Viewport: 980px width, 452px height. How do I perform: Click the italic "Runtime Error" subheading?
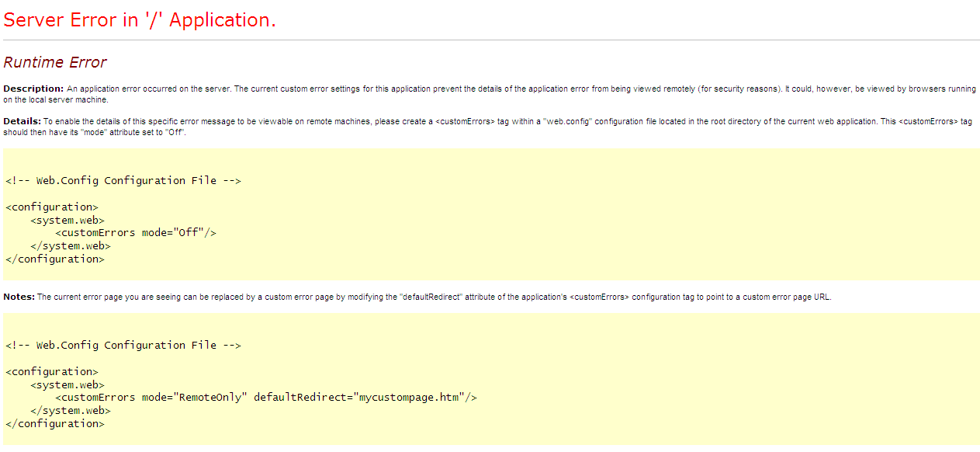(x=55, y=63)
